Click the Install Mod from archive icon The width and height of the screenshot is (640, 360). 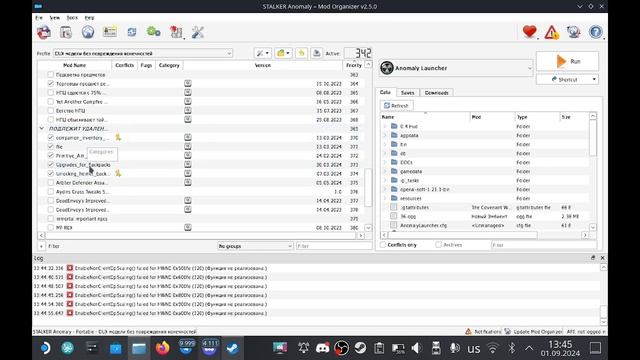point(44,32)
